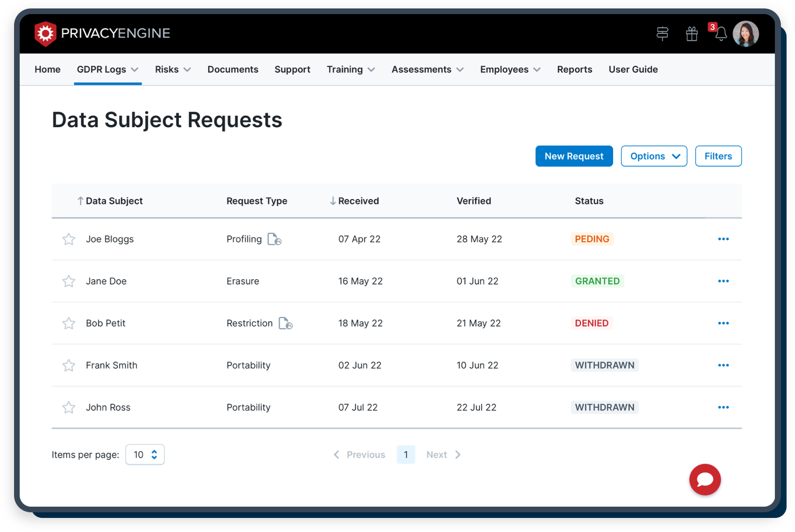Go to the Home tab
The image size is (795, 532).
coord(47,69)
